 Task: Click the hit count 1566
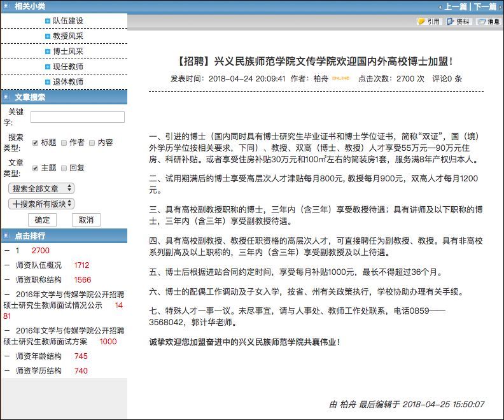pos(83,280)
